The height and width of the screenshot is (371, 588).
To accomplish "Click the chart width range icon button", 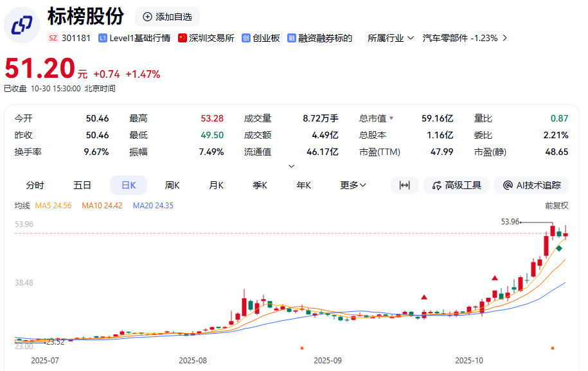I will coord(404,185).
